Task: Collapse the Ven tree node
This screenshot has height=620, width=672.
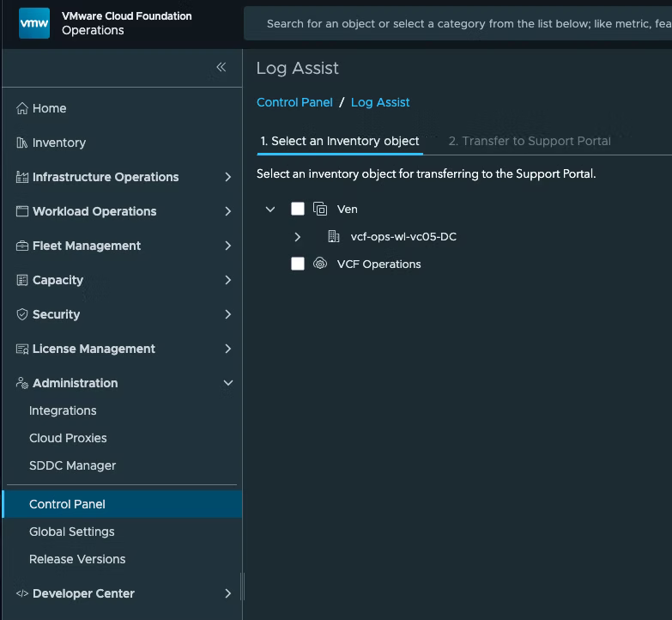Action: (270, 209)
